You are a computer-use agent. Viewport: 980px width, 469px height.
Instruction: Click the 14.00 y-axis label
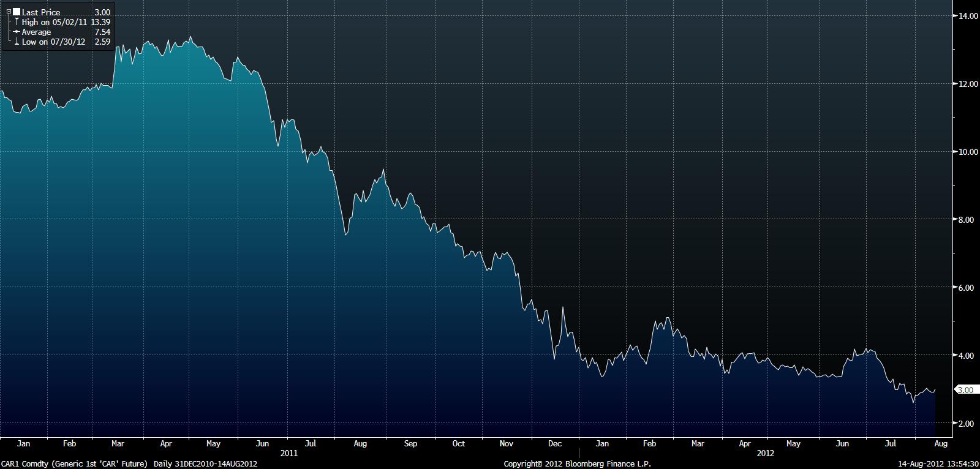[967, 16]
